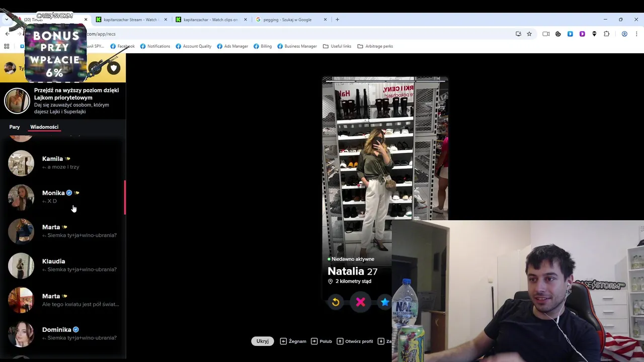Open Notifications bookmark
Image resolution: width=644 pixels, height=362 pixels.
click(x=155, y=46)
